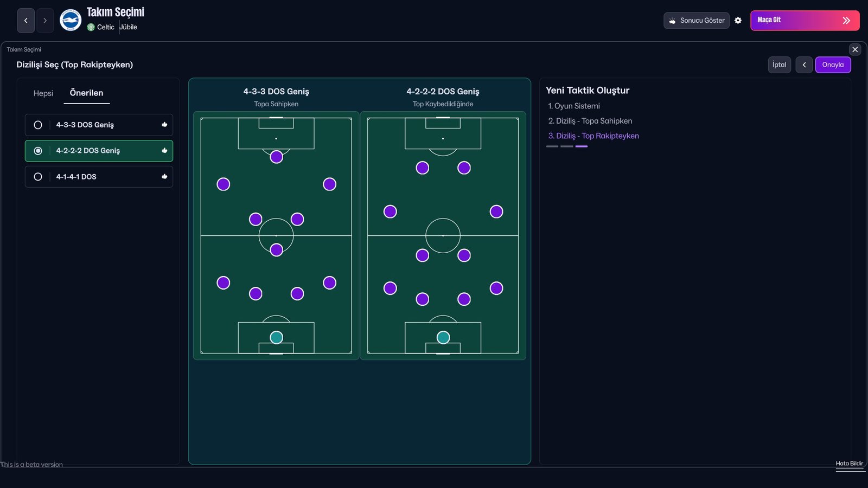The width and height of the screenshot is (868, 488).
Task: Select the 4-2-2-2 DOS Geniş radio button
Action: click(x=37, y=150)
